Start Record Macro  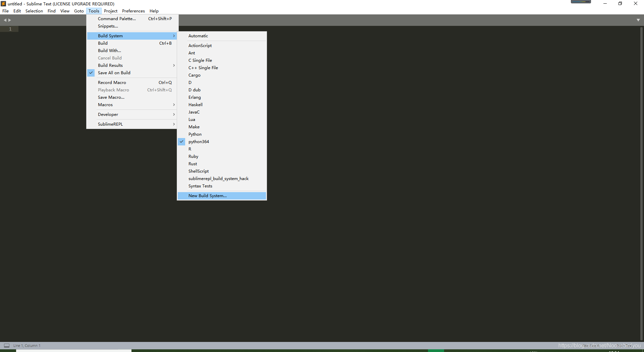point(132,83)
